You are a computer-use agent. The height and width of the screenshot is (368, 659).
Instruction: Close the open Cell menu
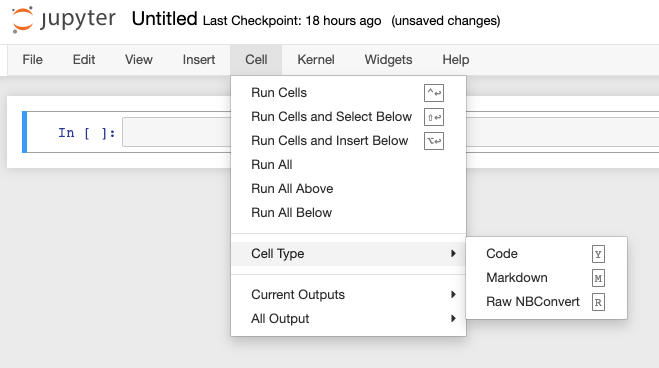256,60
